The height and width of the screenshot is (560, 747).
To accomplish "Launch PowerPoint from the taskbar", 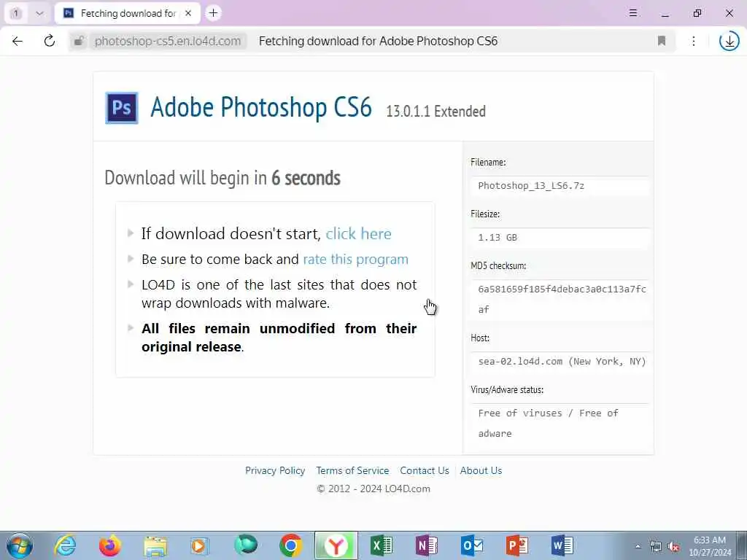I will [517, 545].
